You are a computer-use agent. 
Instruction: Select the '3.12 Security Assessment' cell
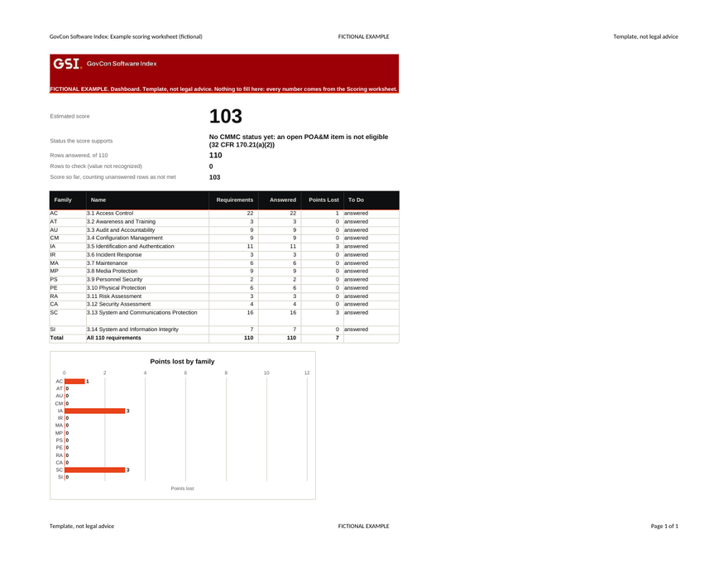pyautogui.click(x=147, y=304)
